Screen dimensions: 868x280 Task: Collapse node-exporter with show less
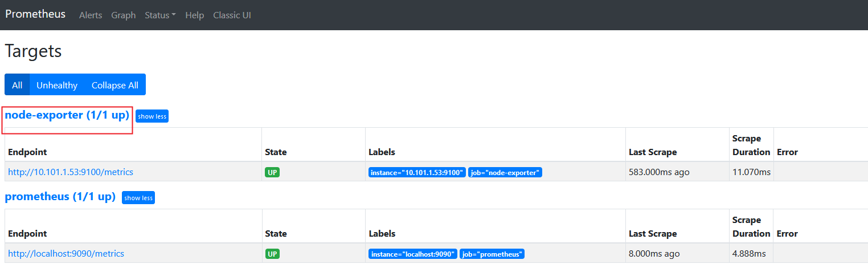[x=152, y=116]
